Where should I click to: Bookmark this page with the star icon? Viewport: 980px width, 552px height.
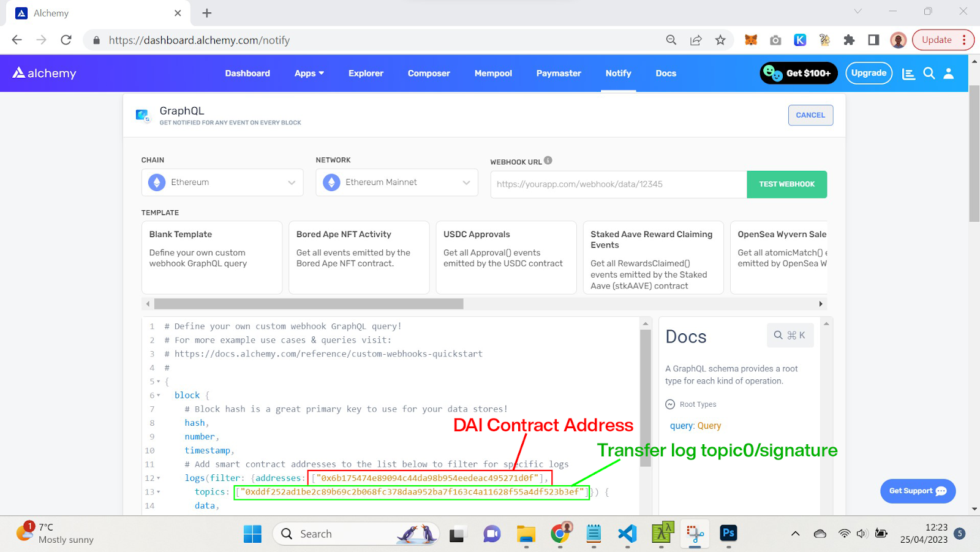tap(720, 40)
